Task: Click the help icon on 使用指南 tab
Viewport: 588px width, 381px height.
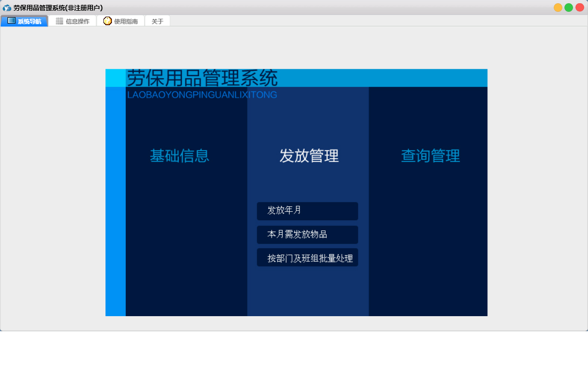Action: 108,21
